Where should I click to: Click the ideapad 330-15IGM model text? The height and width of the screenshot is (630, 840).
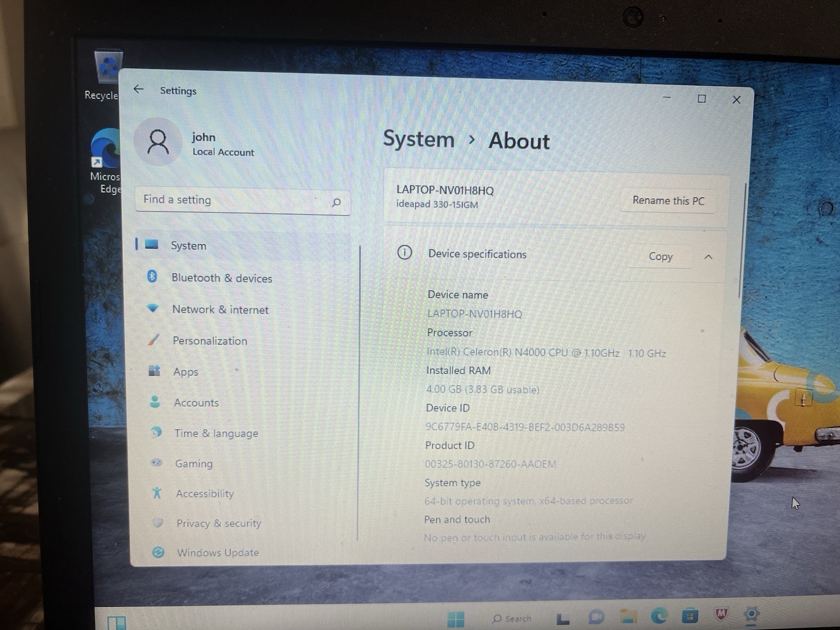coord(437,204)
